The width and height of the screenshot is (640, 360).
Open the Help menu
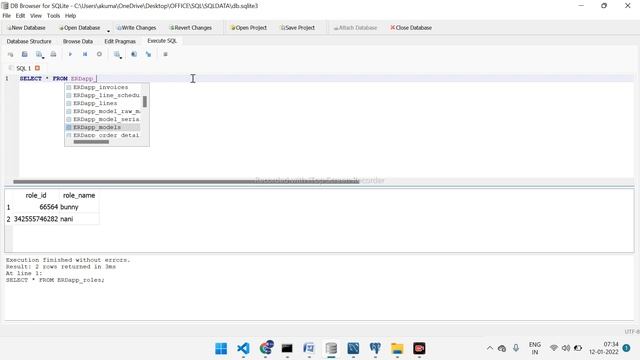coord(71,16)
